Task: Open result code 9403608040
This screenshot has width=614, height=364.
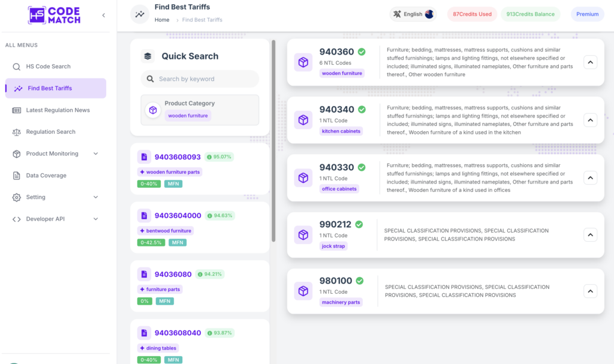Action: pos(177,333)
